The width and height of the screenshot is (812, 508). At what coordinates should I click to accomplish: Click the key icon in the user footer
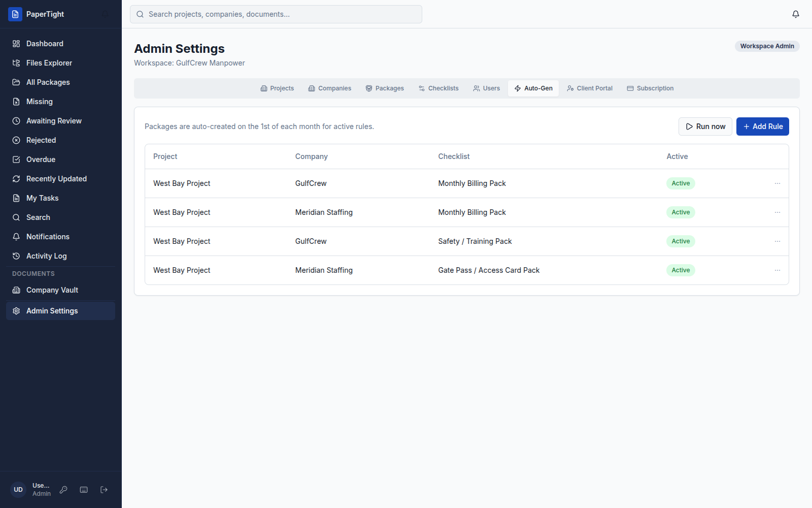63,490
